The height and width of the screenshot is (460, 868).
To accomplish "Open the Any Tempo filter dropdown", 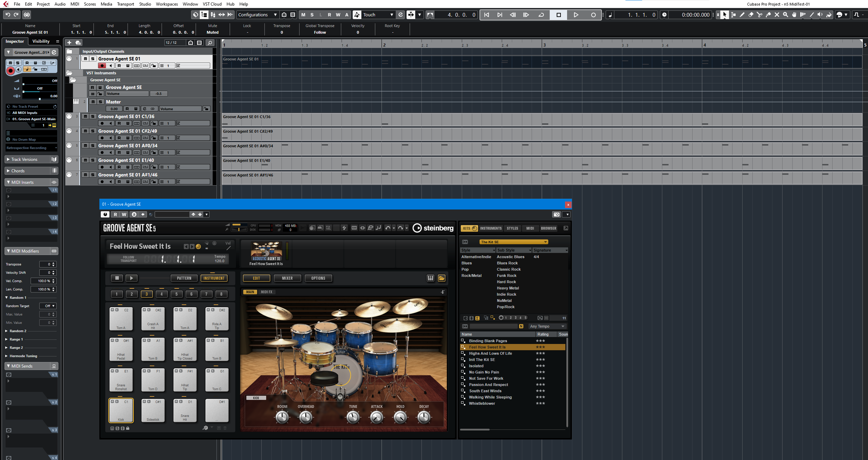I will click(547, 326).
